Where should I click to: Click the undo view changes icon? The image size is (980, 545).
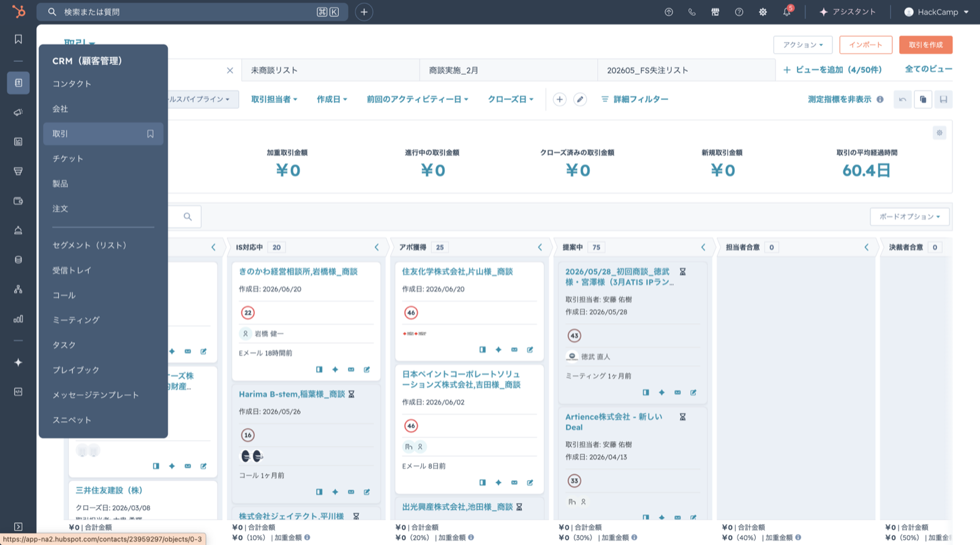903,99
